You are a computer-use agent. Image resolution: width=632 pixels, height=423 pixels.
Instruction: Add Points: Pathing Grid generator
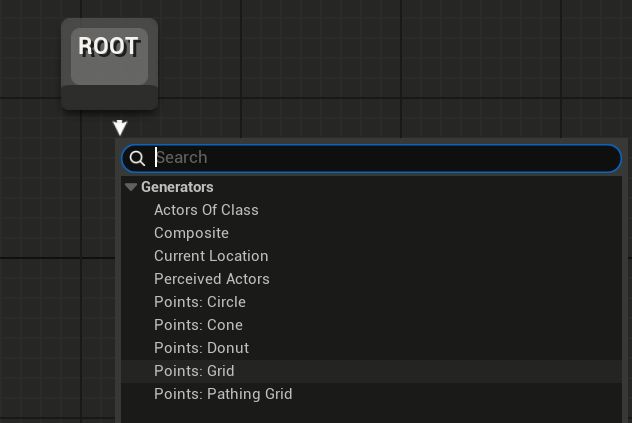(x=223, y=394)
